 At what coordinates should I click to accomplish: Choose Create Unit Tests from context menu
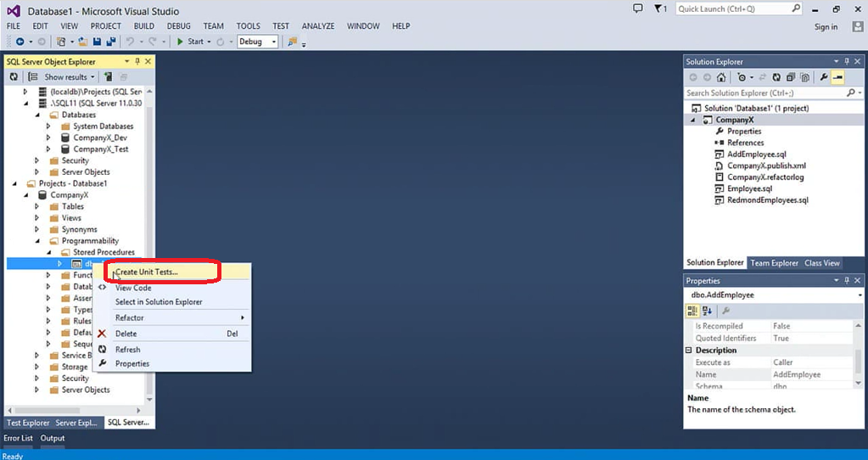click(173, 272)
